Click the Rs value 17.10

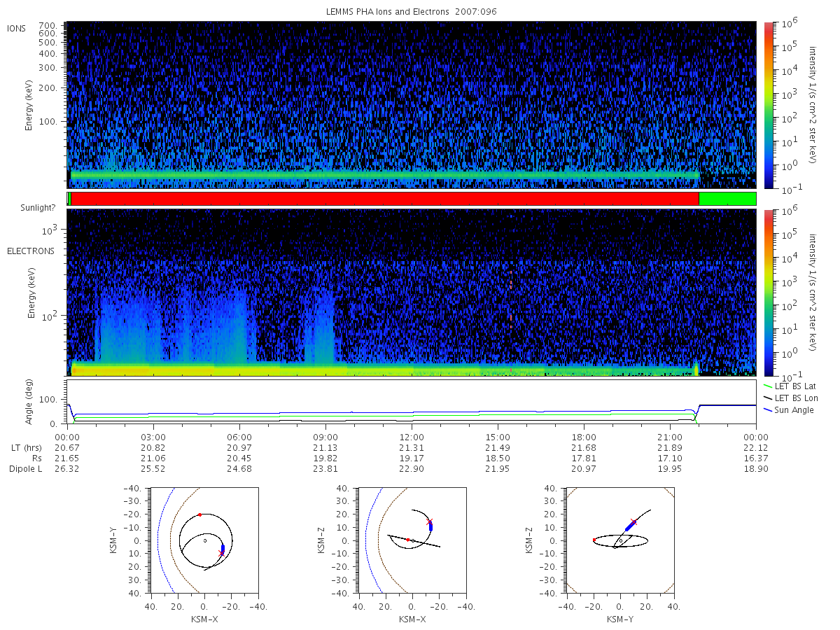[x=670, y=458]
